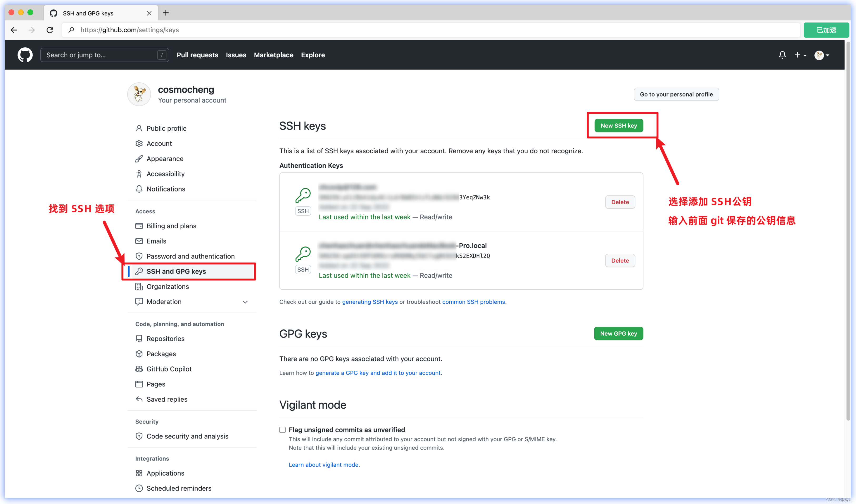
Task: Enable Flag unsigned commits as unverified
Action: point(282,430)
